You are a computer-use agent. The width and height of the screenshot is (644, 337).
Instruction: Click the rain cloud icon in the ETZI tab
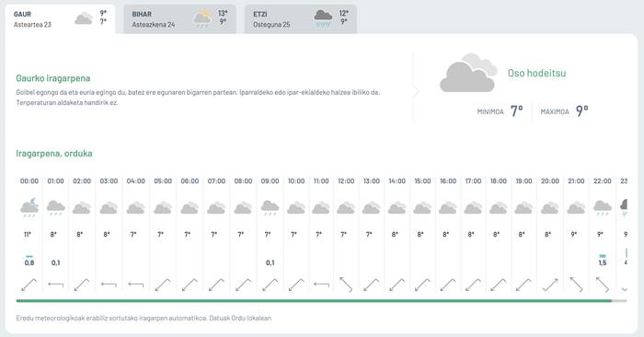(323, 19)
